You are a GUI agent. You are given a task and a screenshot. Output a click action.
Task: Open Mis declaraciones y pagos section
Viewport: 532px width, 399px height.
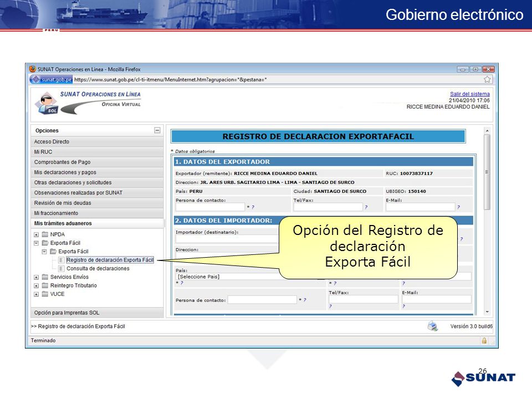[97, 172]
